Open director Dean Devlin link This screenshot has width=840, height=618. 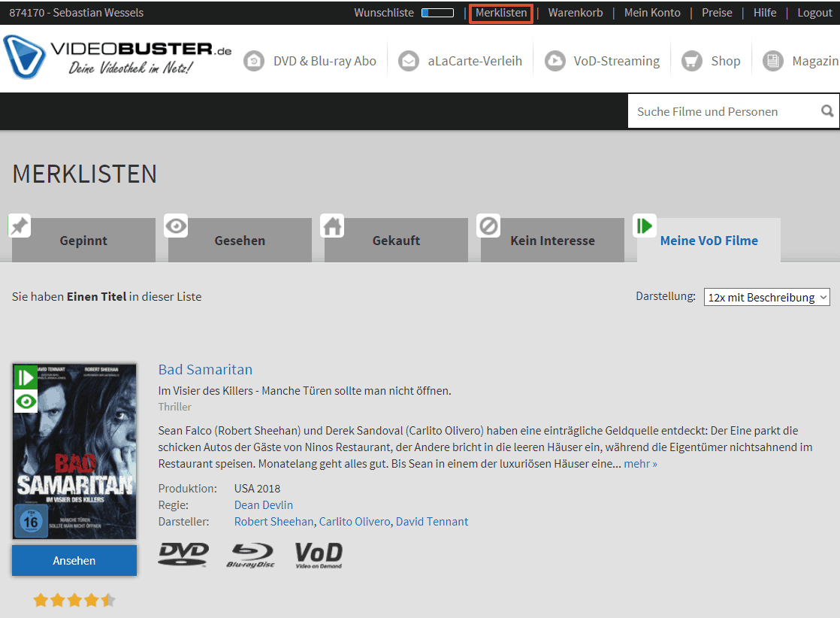264,505
